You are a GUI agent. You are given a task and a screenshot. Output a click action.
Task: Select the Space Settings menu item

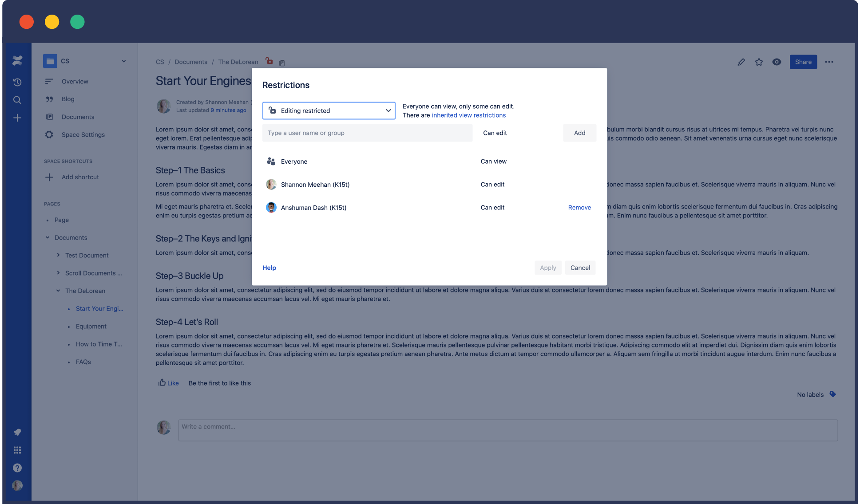click(x=83, y=134)
